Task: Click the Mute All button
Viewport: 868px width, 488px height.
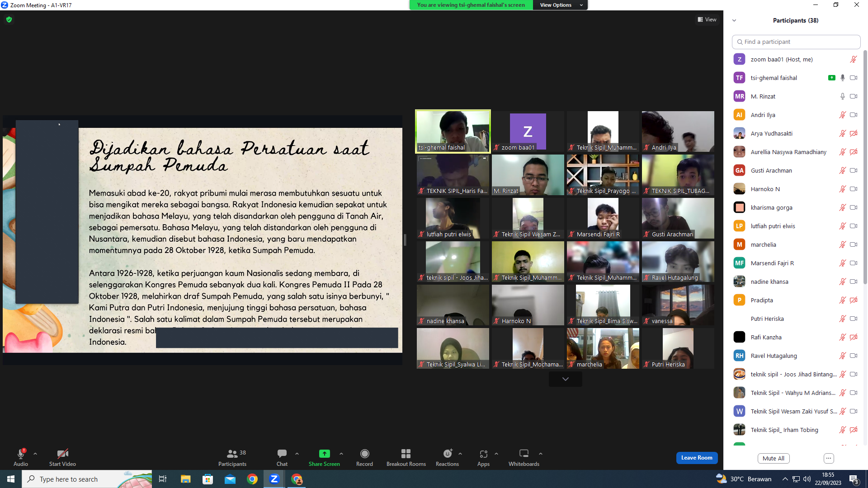Action: pyautogui.click(x=774, y=458)
